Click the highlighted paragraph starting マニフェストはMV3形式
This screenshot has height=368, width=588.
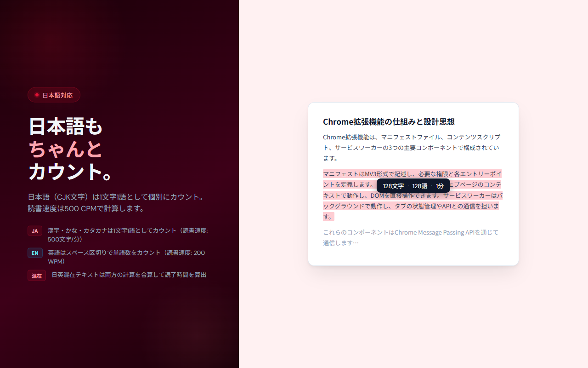point(413,195)
